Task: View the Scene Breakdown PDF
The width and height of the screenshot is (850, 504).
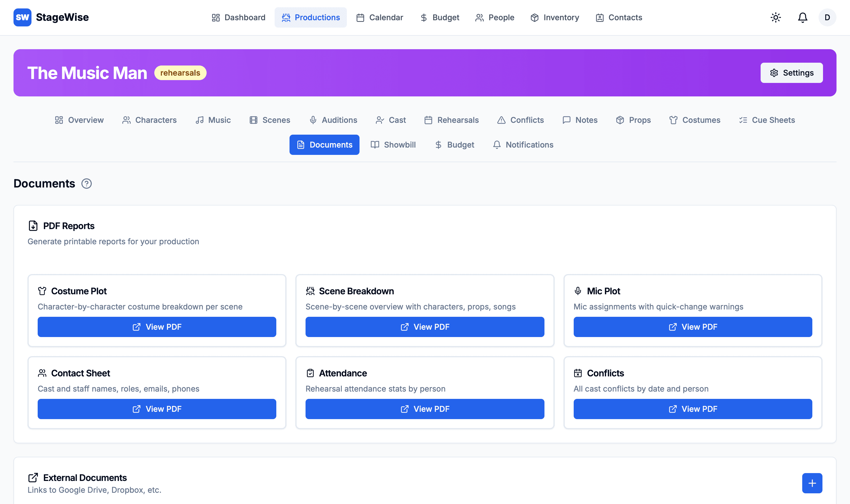Action: pos(424,327)
